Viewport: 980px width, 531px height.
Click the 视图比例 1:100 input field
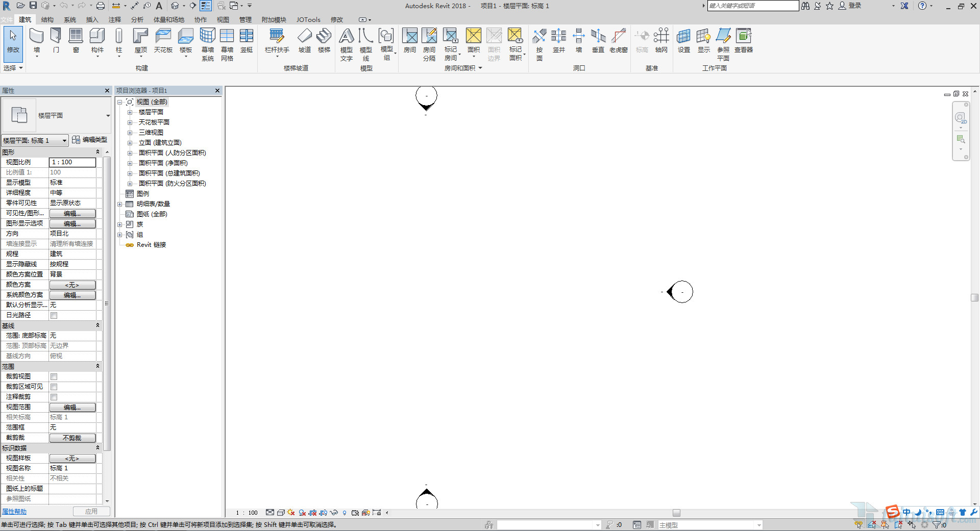tap(72, 162)
